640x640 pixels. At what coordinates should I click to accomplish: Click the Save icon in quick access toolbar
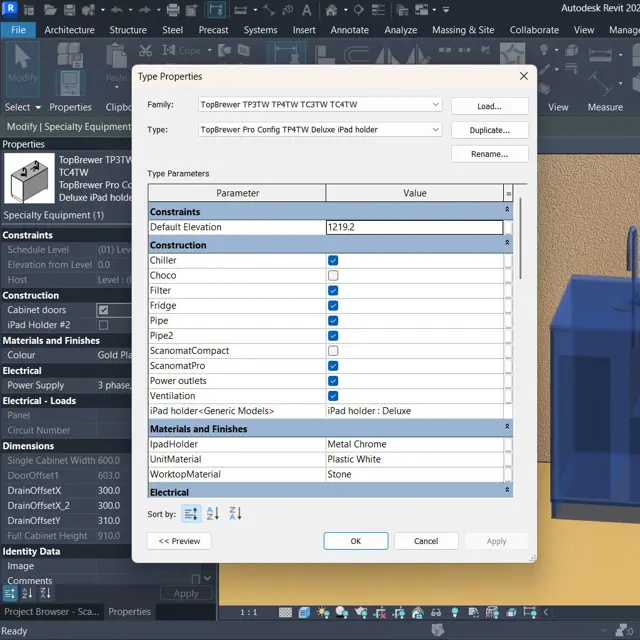point(69,10)
